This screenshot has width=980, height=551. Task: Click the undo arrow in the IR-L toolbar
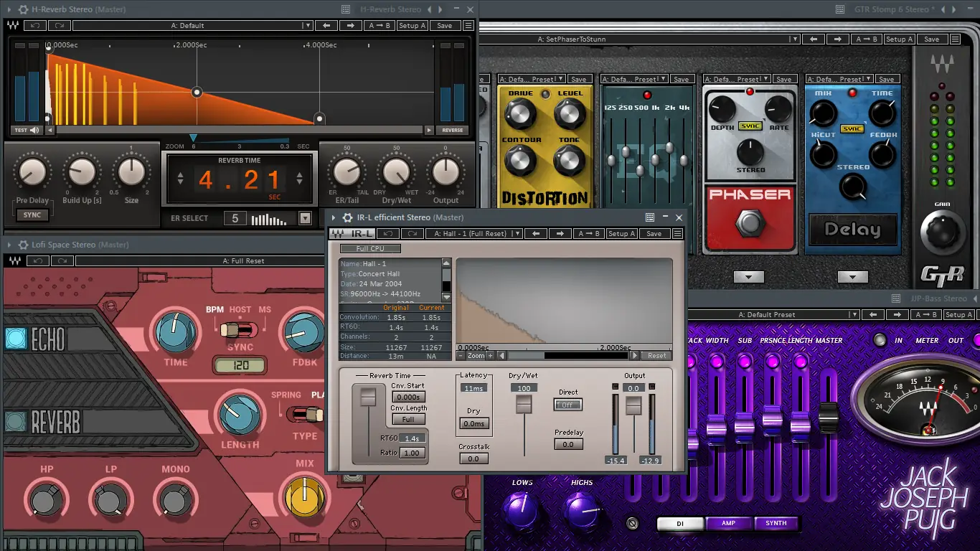point(387,233)
